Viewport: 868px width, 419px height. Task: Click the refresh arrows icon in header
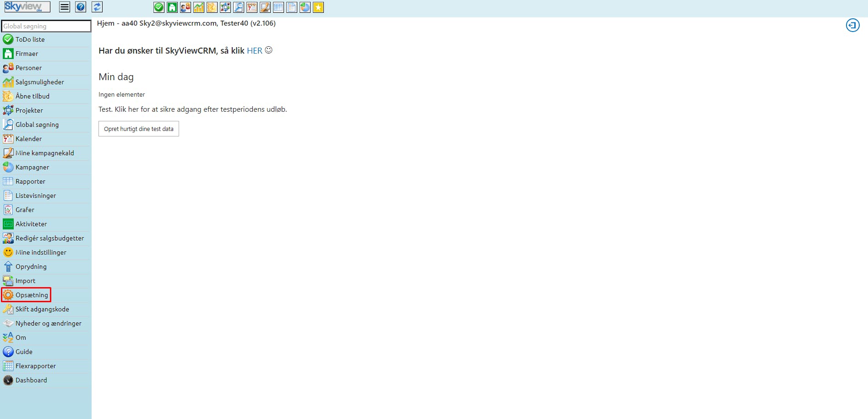[97, 7]
